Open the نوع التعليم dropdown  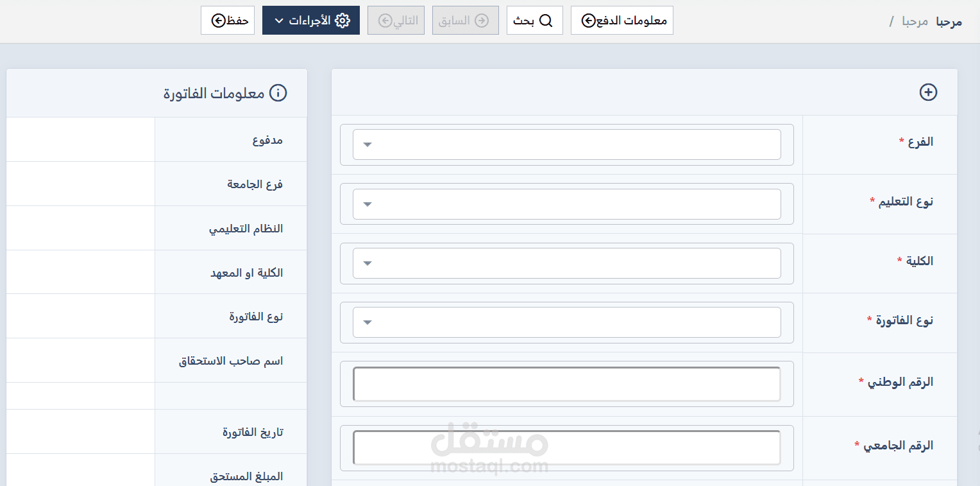tap(567, 204)
